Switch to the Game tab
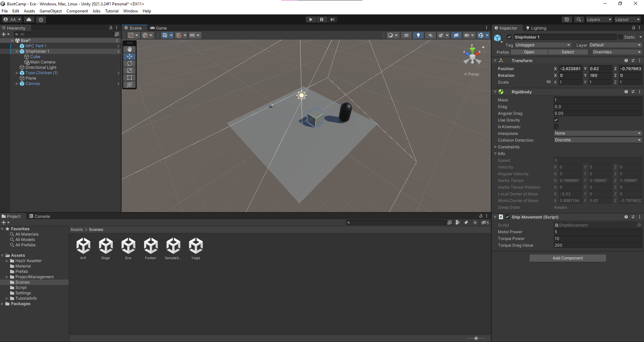The height and width of the screenshot is (342, 644). [x=158, y=28]
